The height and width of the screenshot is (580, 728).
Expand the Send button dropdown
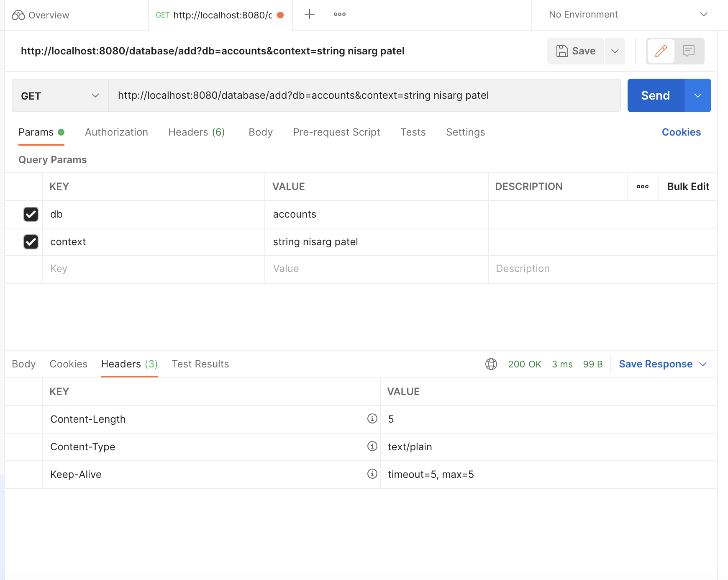(x=697, y=95)
